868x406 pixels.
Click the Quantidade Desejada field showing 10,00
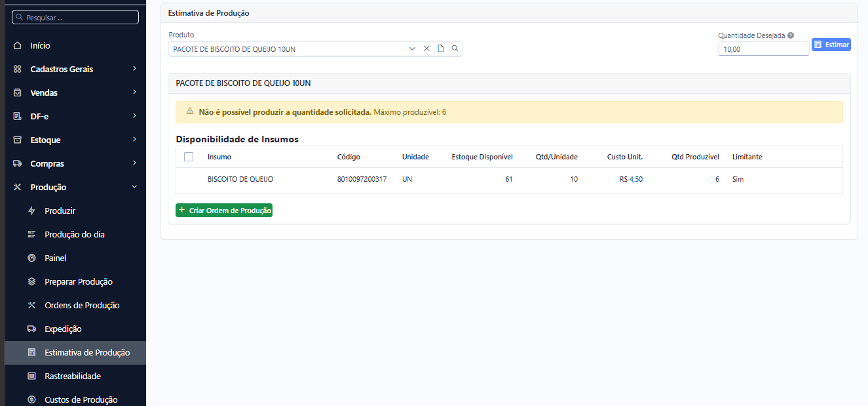763,49
